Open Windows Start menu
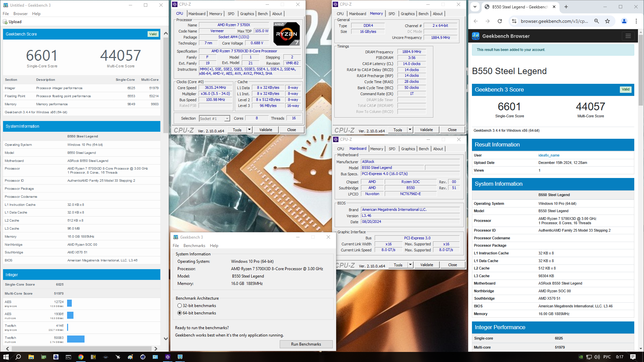644x362 pixels. pyautogui.click(x=6, y=357)
